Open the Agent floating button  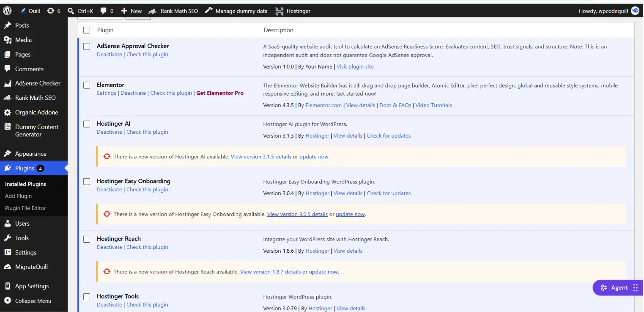618,288
